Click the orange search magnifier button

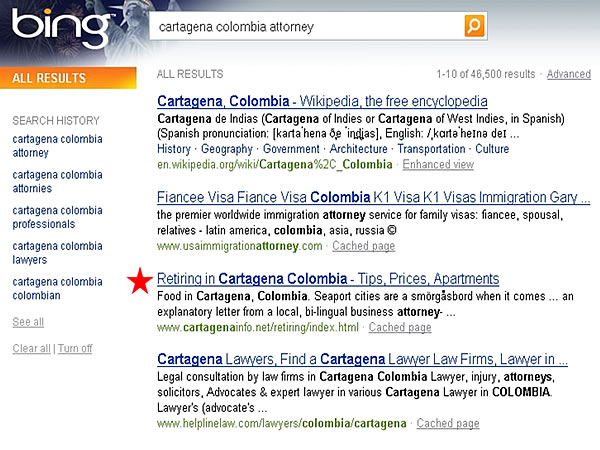(x=475, y=26)
